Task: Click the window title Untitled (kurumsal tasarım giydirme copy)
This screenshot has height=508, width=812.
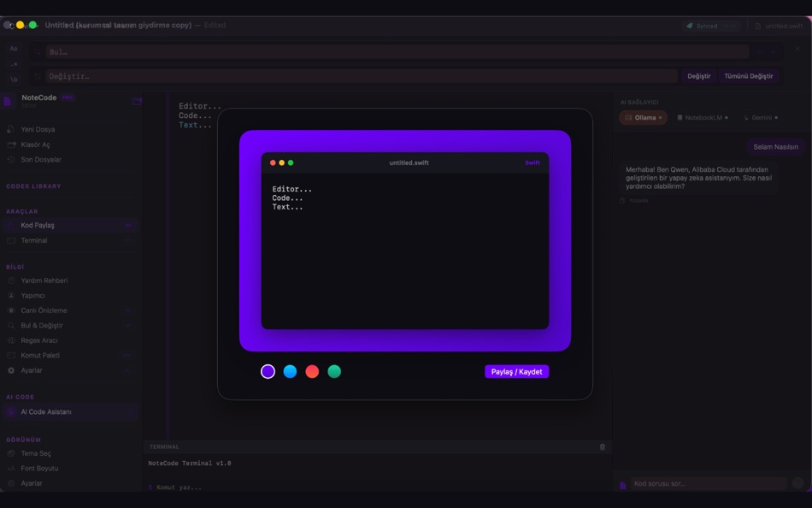Action: [118, 25]
